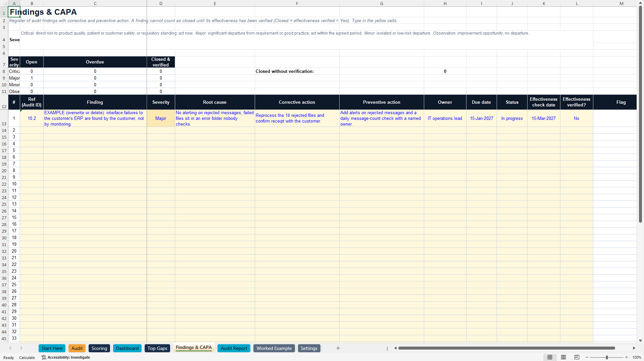Select the Major severity cell
The width and height of the screenshot is (644, 361).
[161, 118]
